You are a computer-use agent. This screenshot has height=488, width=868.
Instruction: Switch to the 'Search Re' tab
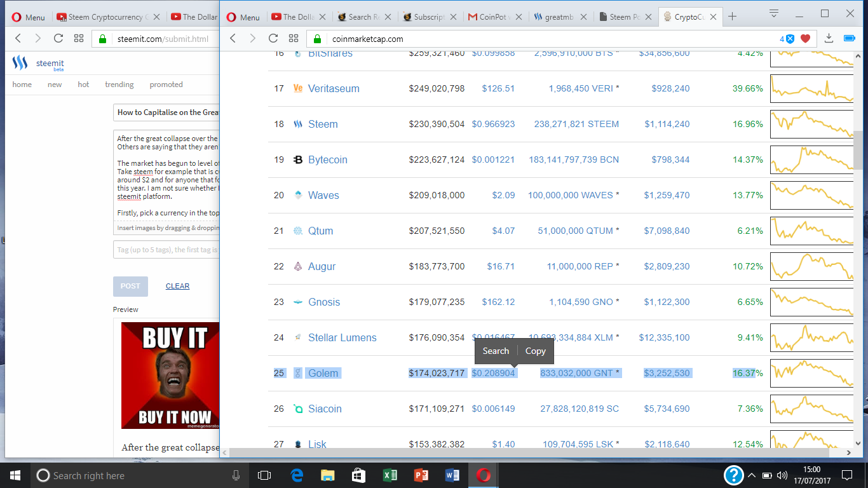pyautogui.click(x=363, y=17)
